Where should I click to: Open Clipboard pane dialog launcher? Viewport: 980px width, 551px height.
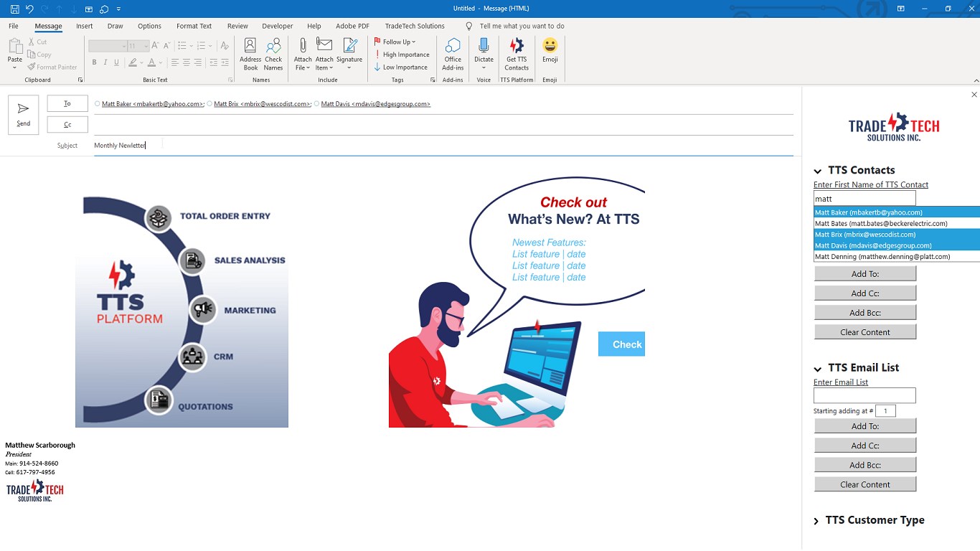click(80, 80)
